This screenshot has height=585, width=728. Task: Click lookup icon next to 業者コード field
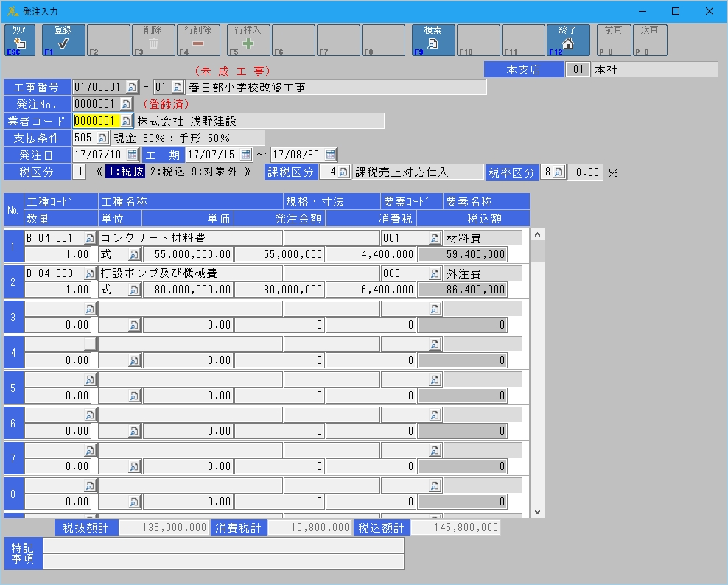[x=126, y=121]
